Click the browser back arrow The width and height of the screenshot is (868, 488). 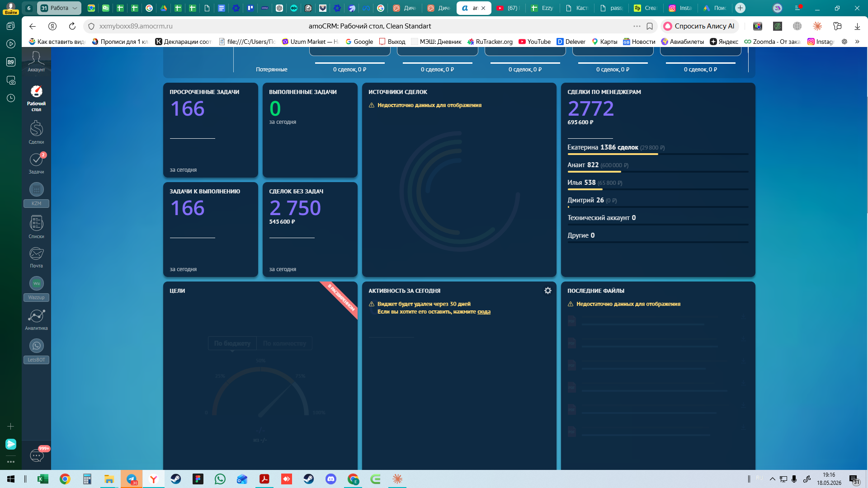click(x=32, y=26)
